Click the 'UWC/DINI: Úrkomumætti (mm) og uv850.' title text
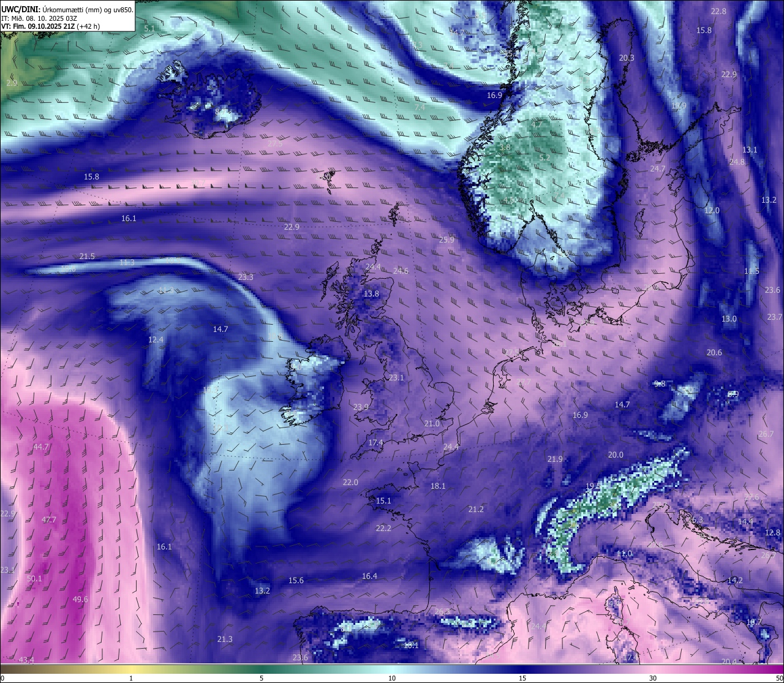This screenshot has width=784, height=683. point(67,9)
